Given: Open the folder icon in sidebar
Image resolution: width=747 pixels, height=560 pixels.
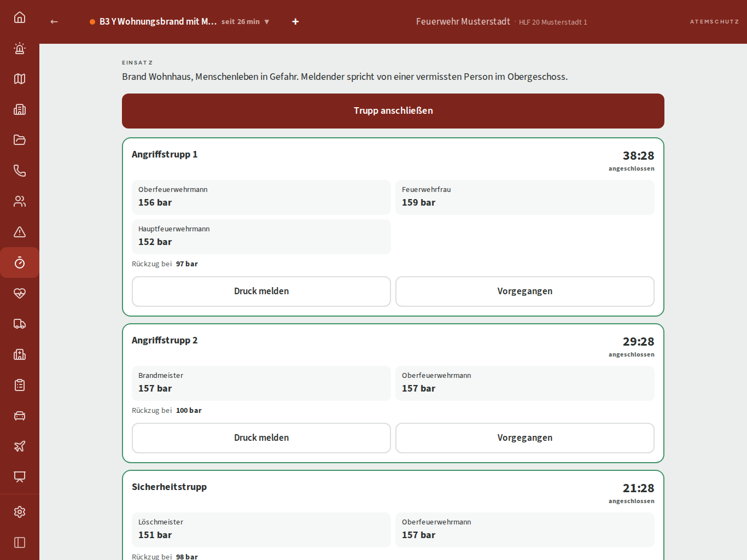Looking at the screenshot, I should 20,140.
